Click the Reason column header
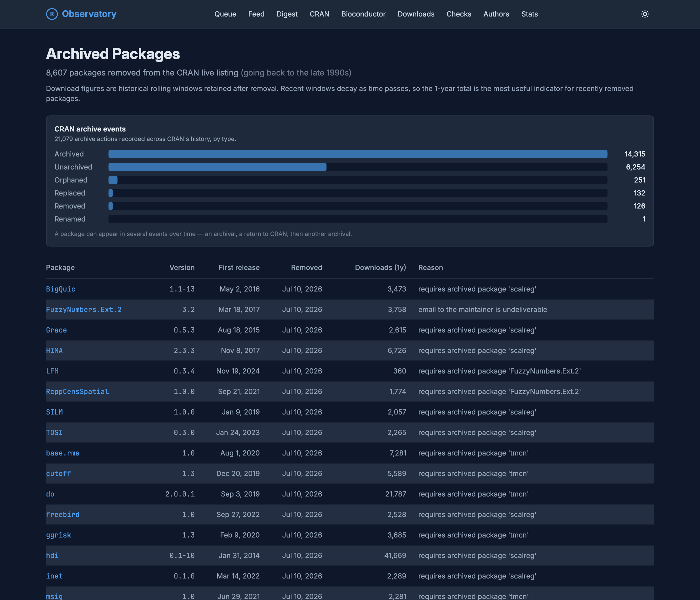700x600 pixels. [x=430, y=267]
